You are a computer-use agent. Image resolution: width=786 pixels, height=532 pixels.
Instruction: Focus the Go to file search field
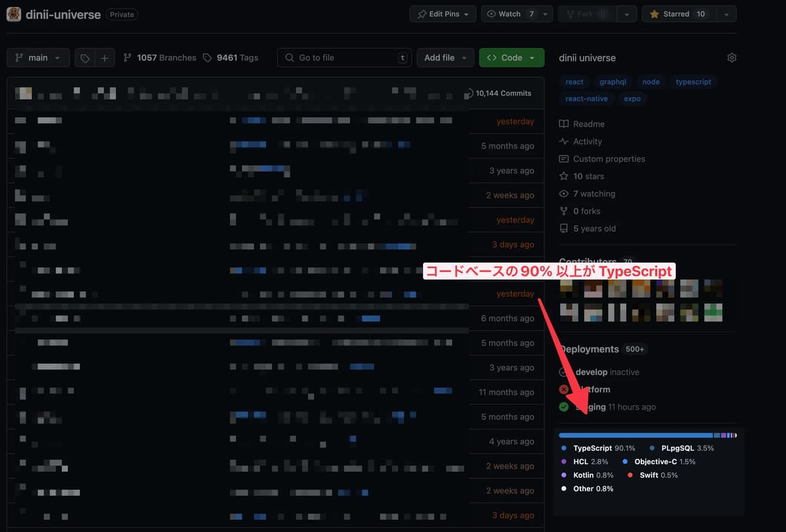click(x=346, y=58)
